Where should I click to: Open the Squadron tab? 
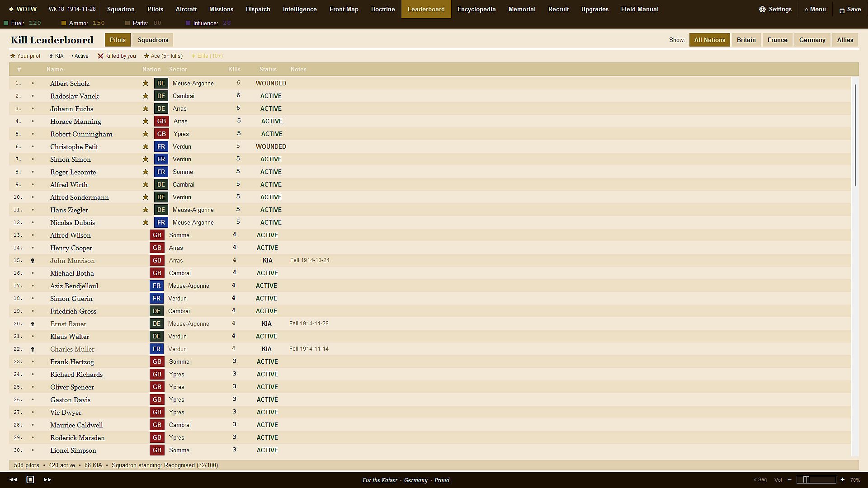[x=121, y=9]
